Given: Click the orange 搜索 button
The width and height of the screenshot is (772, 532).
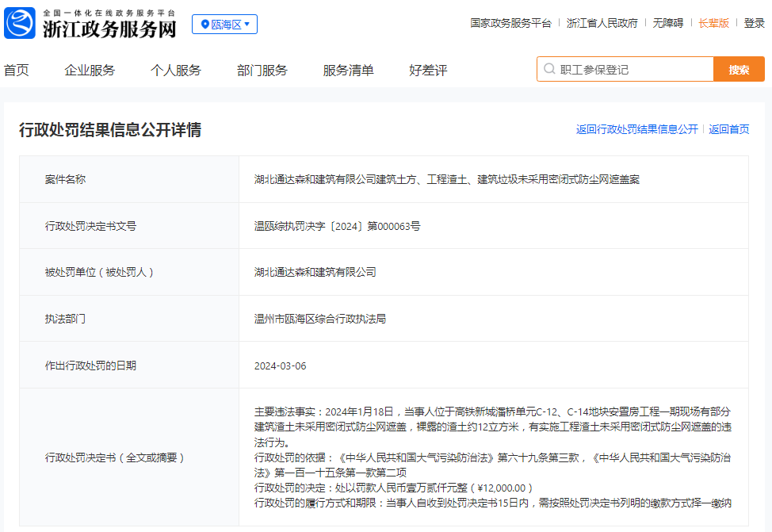Looking at the screenshot, I should point(739,69).
